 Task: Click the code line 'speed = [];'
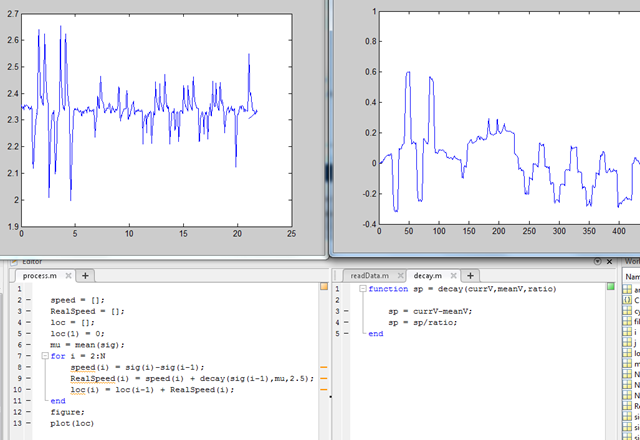pos(77,300)
